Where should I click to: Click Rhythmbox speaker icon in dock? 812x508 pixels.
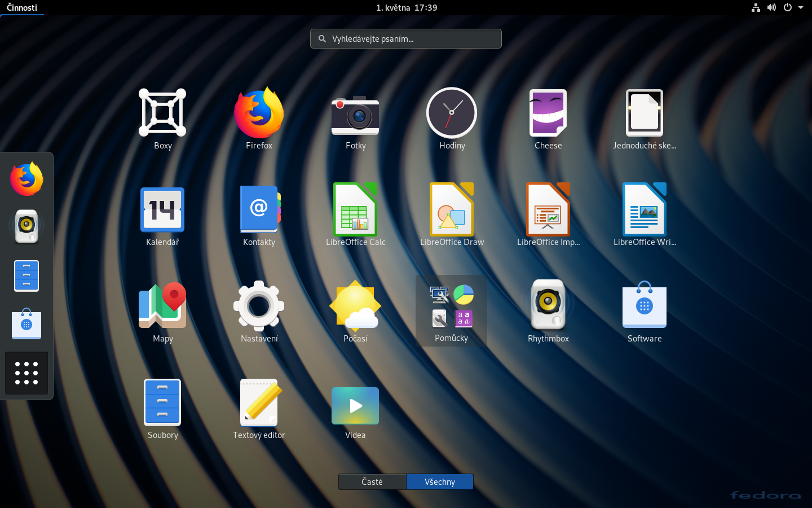[27, 226]
